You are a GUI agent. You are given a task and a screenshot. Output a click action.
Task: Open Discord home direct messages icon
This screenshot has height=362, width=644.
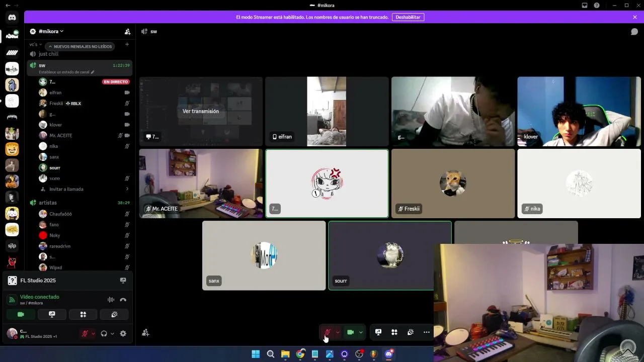pyautogui.click(x=12, y=18)
